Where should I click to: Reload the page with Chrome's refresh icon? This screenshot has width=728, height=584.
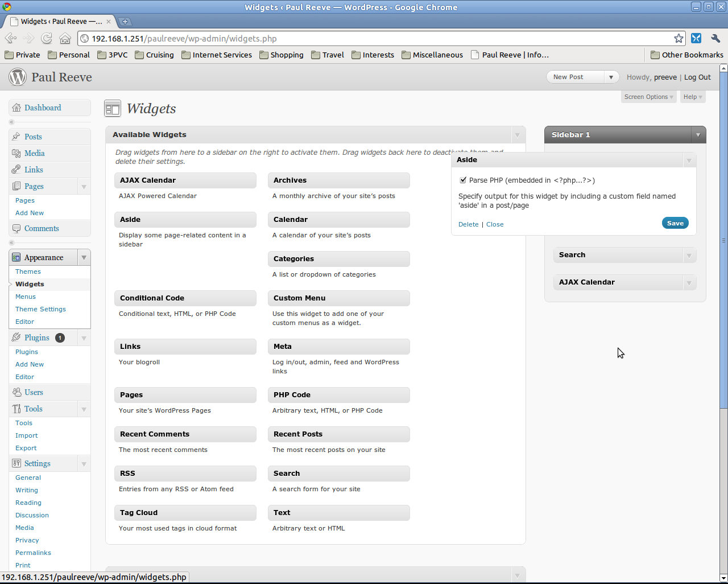(47, 38)
